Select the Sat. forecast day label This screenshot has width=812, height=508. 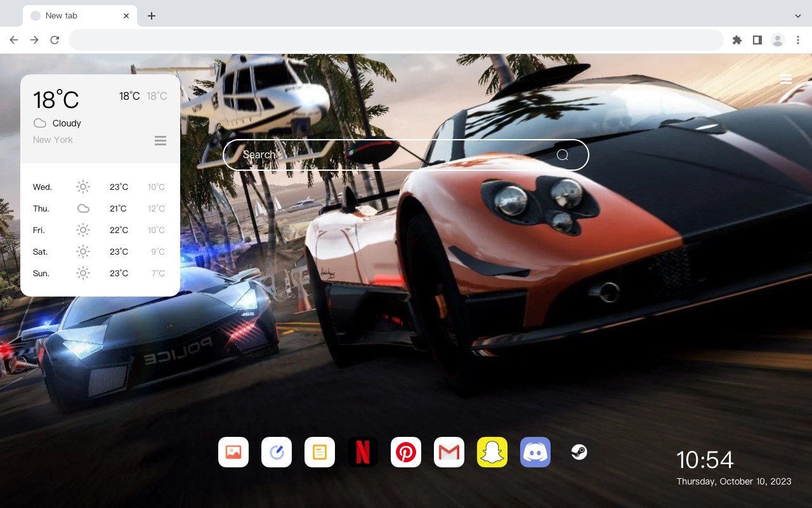[41, 251]
